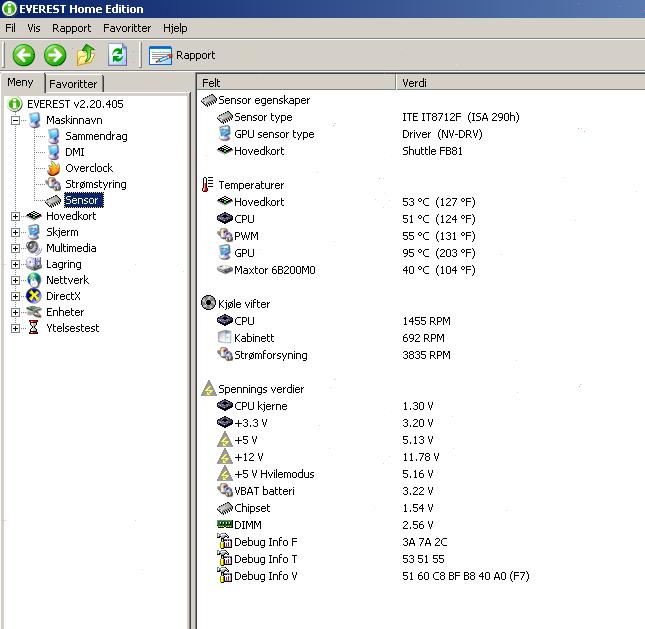The height and width of the screenshot is (629, 645).
Task: Open the Hjelp menu
Action: tap(174, 29)
